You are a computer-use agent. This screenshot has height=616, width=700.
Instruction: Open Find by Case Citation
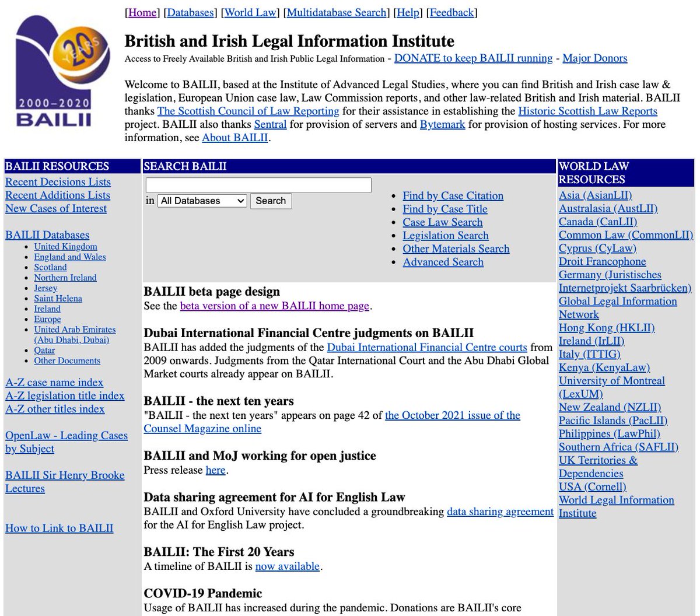[x=453, y=196]
